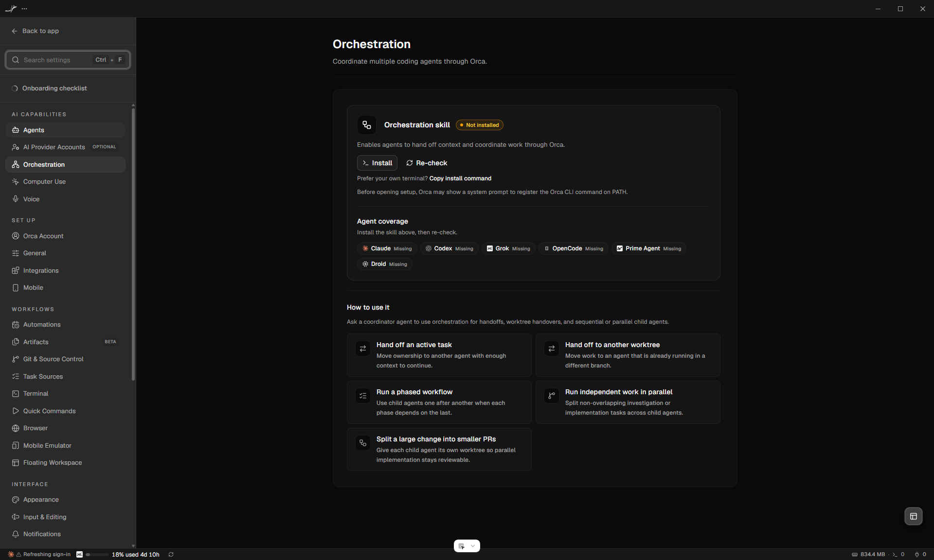The width and height of the screenshot is (934, 560).
Task: Click the Automations icon in sidebar
Action: coord(16,325)
